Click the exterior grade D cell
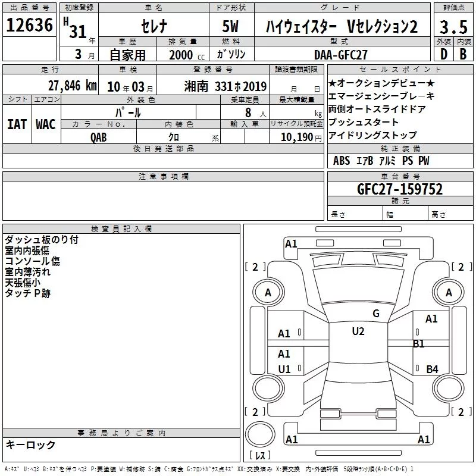Screen dimensions: 476x476 click(x=444, y=54)
